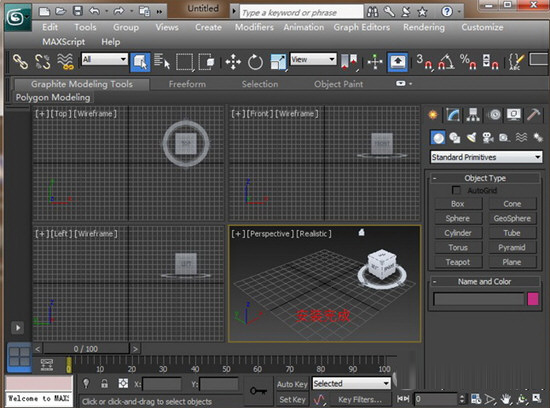Screen dimensions: 550x408
Task: Toggle Angle Snap
Action: [446, 62]
